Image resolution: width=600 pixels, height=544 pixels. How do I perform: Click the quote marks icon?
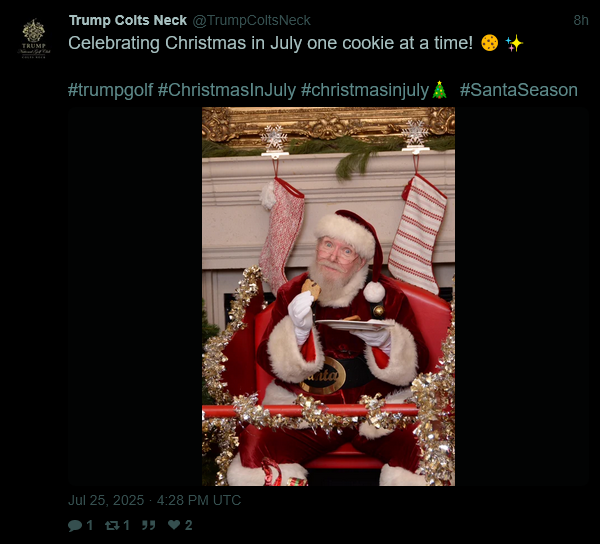click(x=148, y=525)
